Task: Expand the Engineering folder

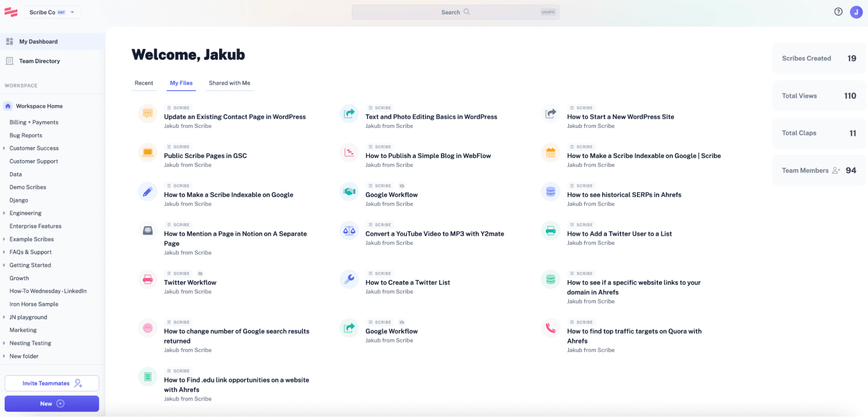Action: coord(4,213)
